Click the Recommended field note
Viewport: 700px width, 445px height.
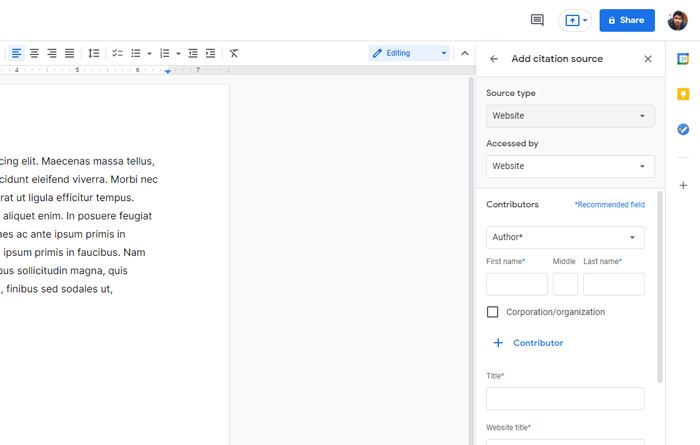[610, 205]
